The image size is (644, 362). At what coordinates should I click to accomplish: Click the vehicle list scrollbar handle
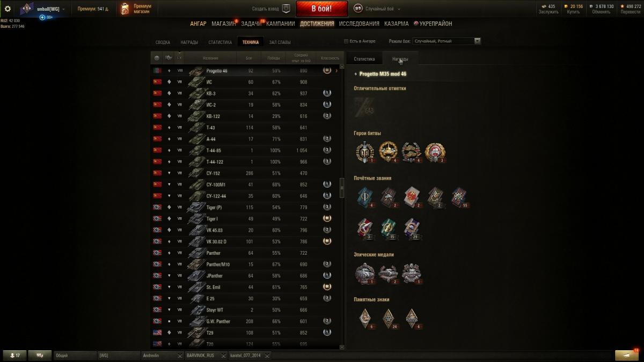(342, 185)
